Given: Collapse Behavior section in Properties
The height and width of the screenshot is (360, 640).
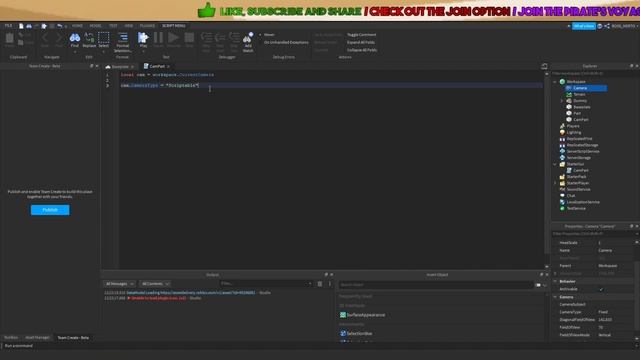Looking at the screenshot, I should pos(555,281).
